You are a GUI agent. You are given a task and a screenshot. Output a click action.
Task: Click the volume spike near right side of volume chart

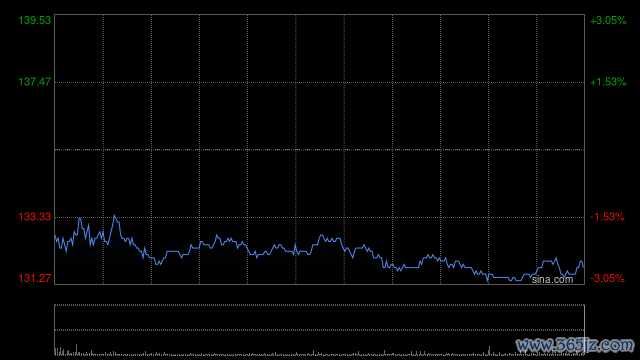click(489, 351)
